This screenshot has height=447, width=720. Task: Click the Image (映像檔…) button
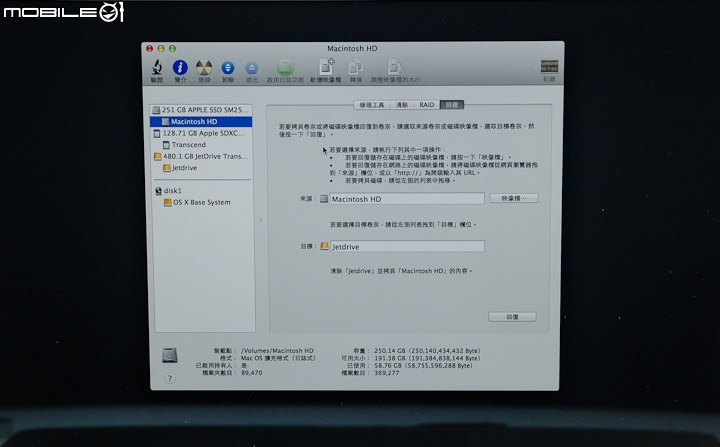click(514, 198)
